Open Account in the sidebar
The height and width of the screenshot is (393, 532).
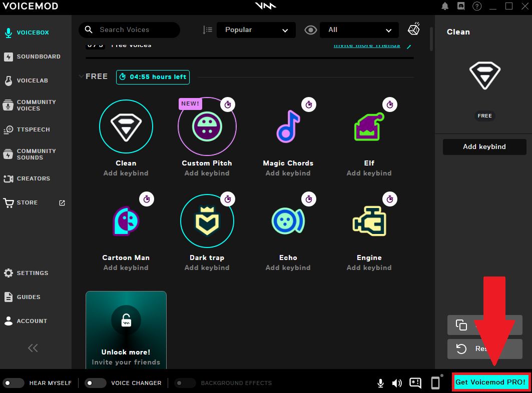pyautogui.click(x=32, y=321)
